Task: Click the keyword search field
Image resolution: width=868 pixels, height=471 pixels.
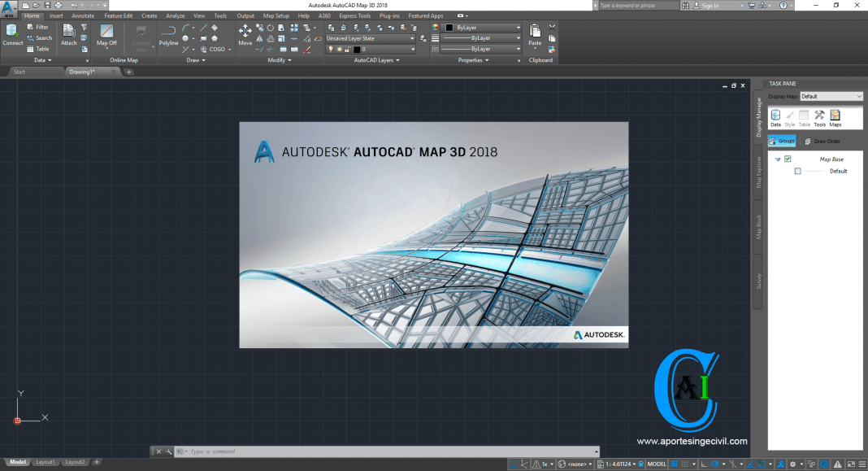Action: click(638, 6)
